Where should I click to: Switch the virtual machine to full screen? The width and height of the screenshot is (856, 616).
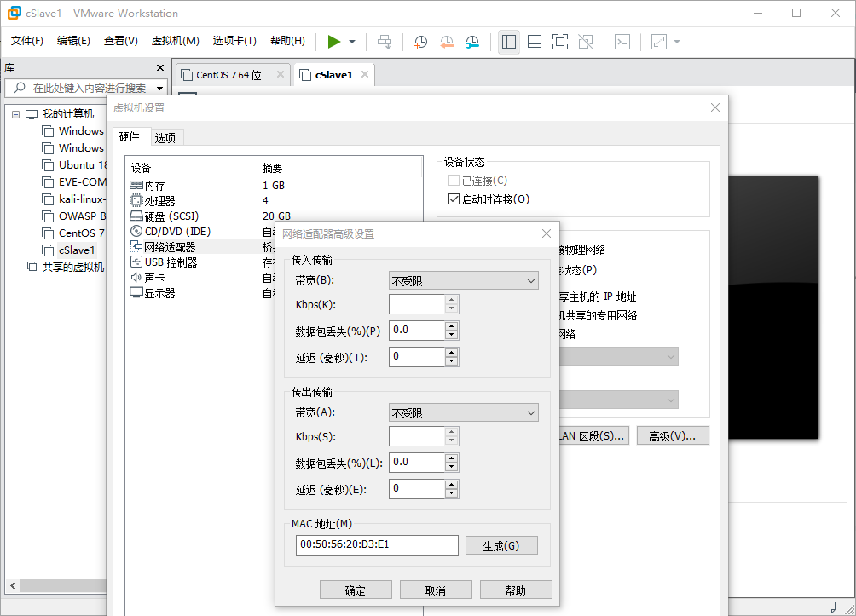(559, 41)
